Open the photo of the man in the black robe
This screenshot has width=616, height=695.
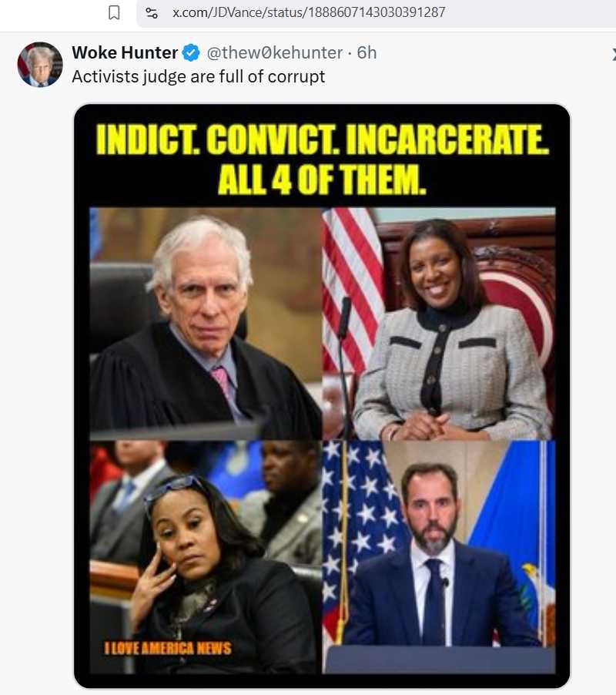(206, 324)
